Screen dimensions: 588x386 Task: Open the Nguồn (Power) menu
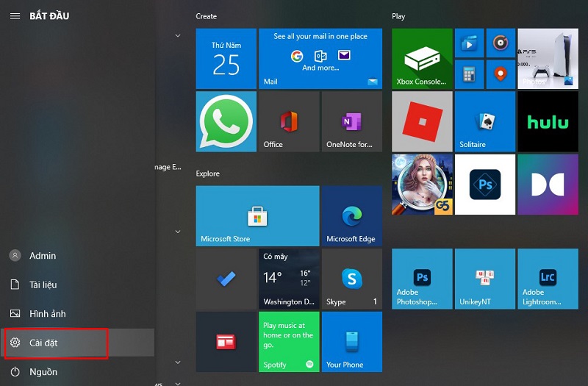tap(77, 372)
